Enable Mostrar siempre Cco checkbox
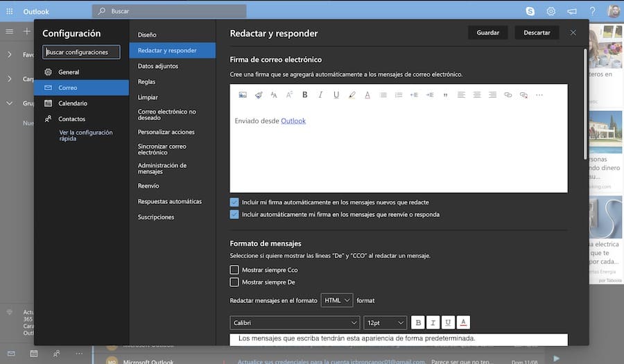 pyautogui.click(x=234, y=270)
